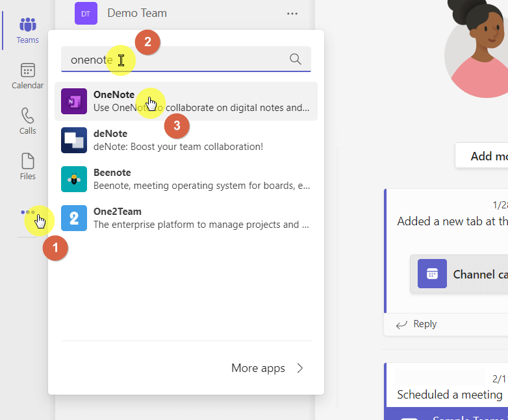Click deNote description Boost your team collaboration
Screen dimensions: 508x420
coord(178,147)
